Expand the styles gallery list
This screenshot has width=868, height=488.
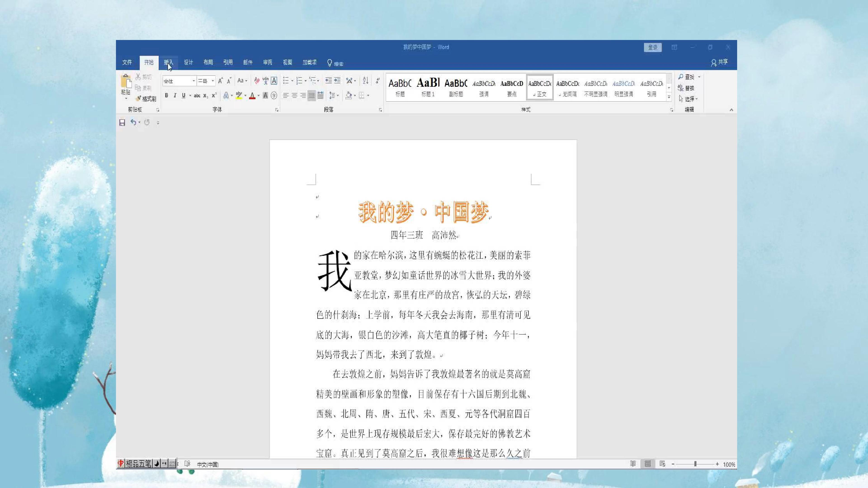click(669, 97)
